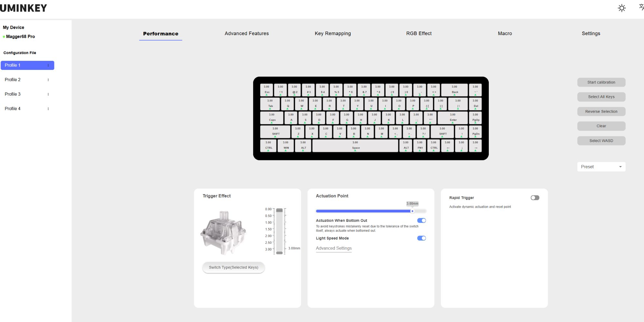Click the Select WASD button
644x322 pixels.
[601, 141]
